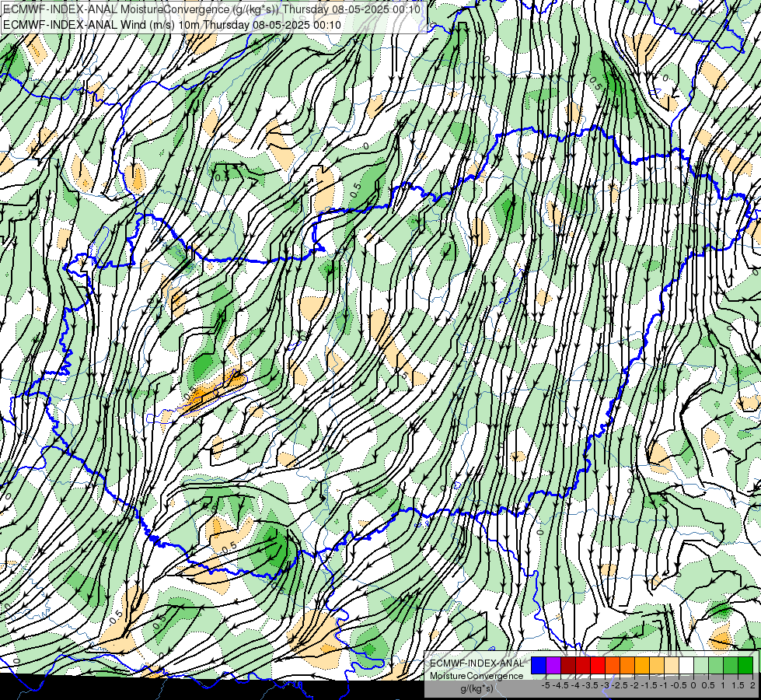Click the purple legend swatch

[553, 666]
